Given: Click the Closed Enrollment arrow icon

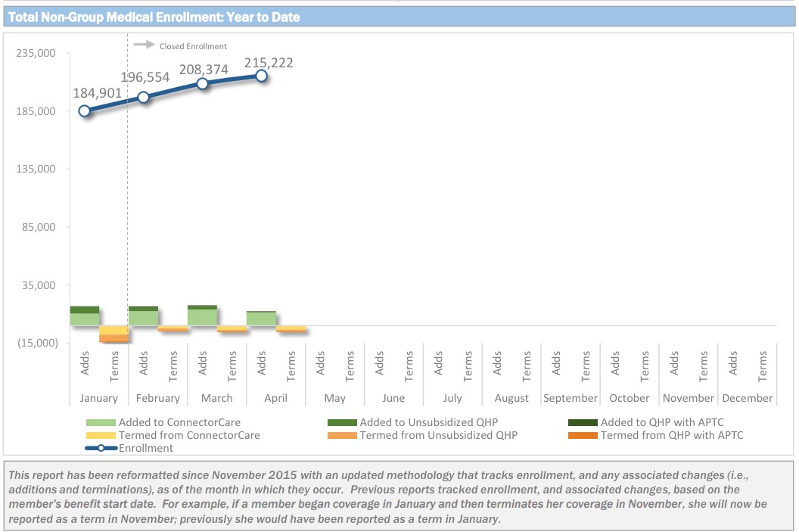Looking at the screenshot, I should click(x=144, y=45).
